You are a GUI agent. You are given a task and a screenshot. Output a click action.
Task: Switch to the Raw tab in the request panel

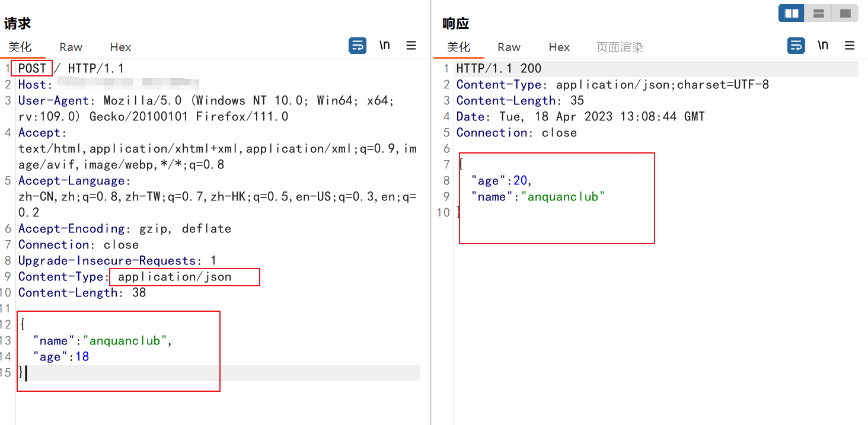tap(70, 47)
